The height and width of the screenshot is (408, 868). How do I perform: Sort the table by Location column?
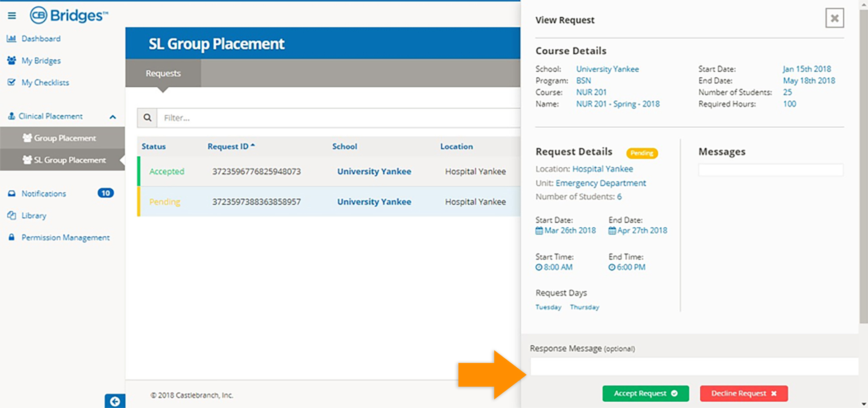457,146
